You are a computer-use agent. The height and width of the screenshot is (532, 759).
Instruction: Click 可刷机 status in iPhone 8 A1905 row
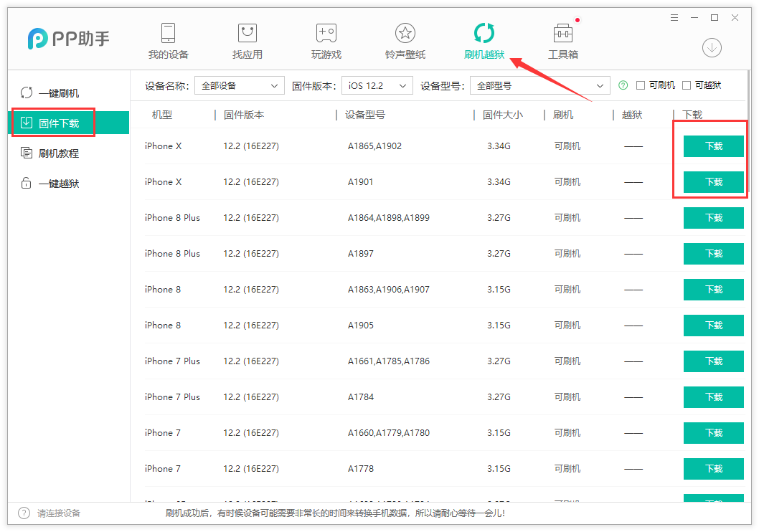click(x=567, y=325)
